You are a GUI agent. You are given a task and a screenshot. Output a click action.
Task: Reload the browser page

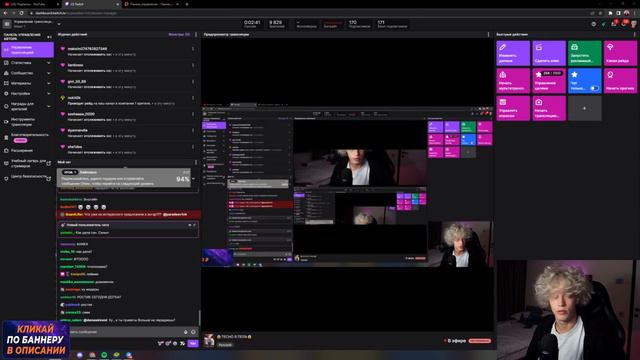[21, 13]
